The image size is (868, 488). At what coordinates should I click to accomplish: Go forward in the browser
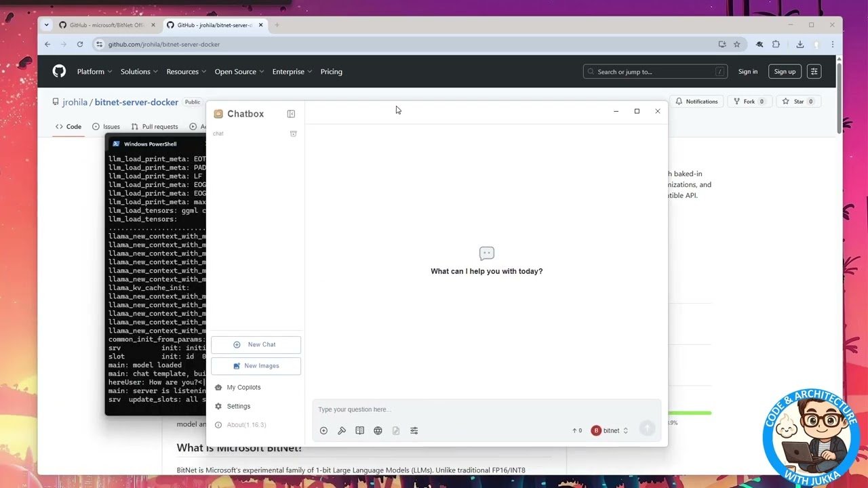point(64,44)
